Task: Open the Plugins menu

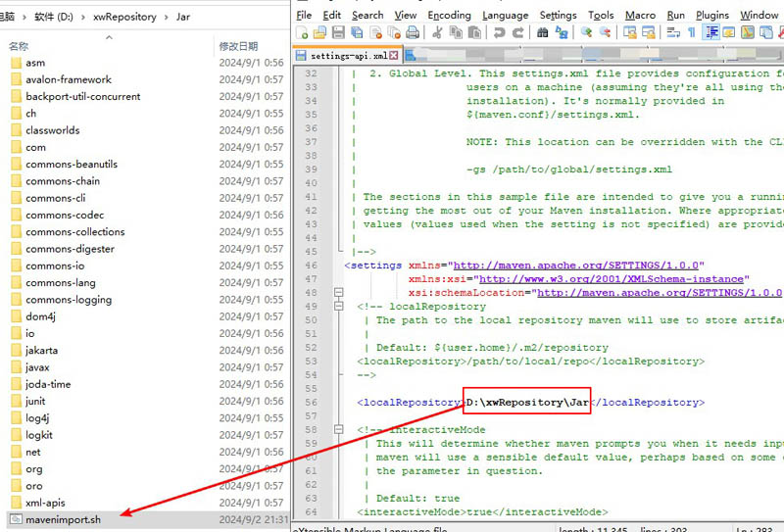Action: click(712, 16)
